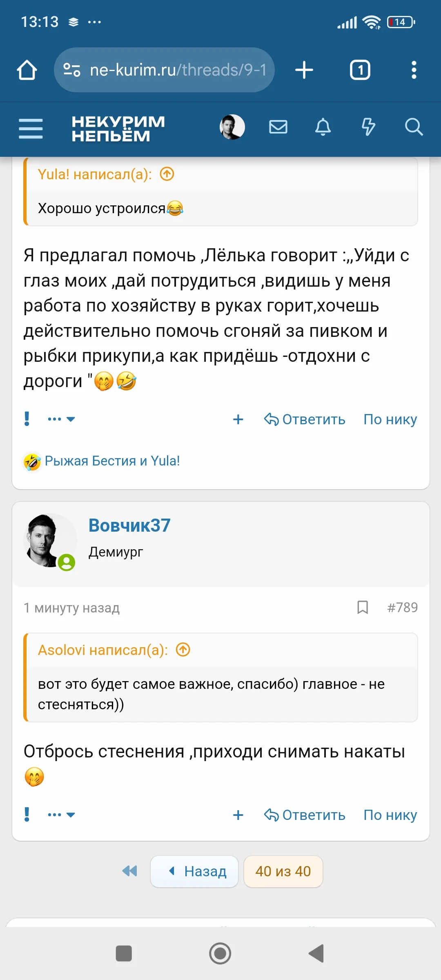Open page selector '40 из 40'

coord(283,872)
